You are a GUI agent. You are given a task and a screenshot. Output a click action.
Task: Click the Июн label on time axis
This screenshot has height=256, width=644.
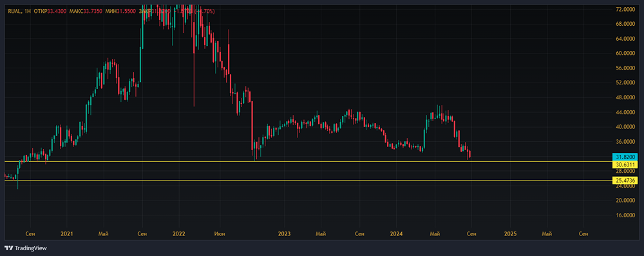coord(220,234)
